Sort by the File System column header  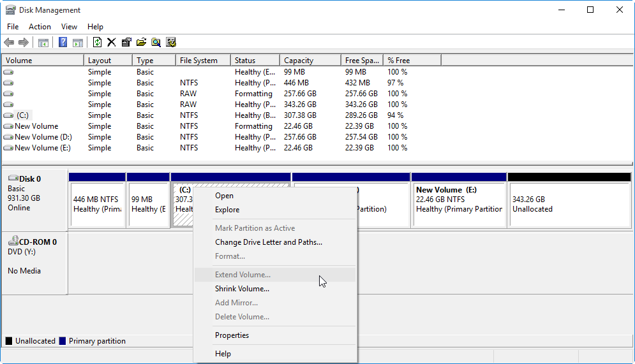[x=204, y=61]
